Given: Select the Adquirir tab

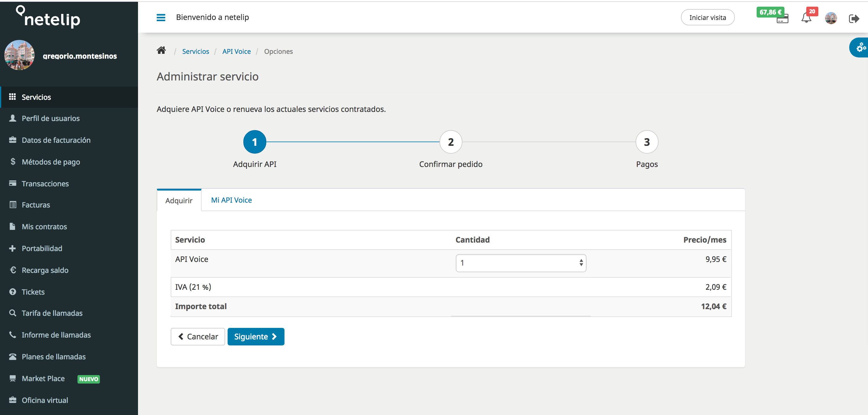Looking at the screenshot, I should (179, 201).
